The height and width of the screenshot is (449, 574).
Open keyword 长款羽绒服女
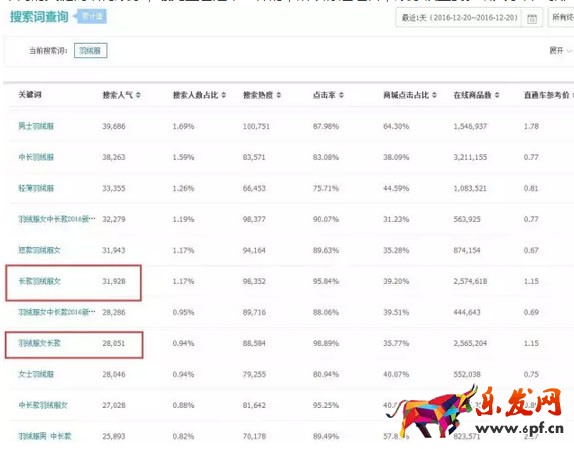(39, 281)
